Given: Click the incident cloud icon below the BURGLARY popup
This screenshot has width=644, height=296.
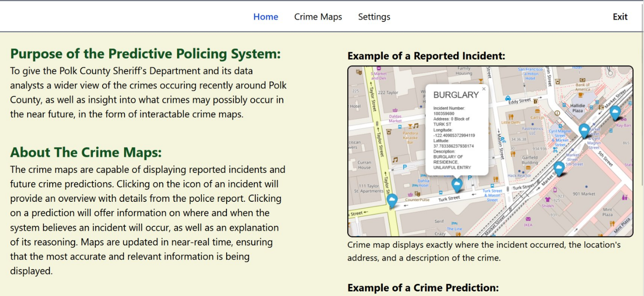Looking at the screenshot, I should pyautogui.click(x=457, y=184).
